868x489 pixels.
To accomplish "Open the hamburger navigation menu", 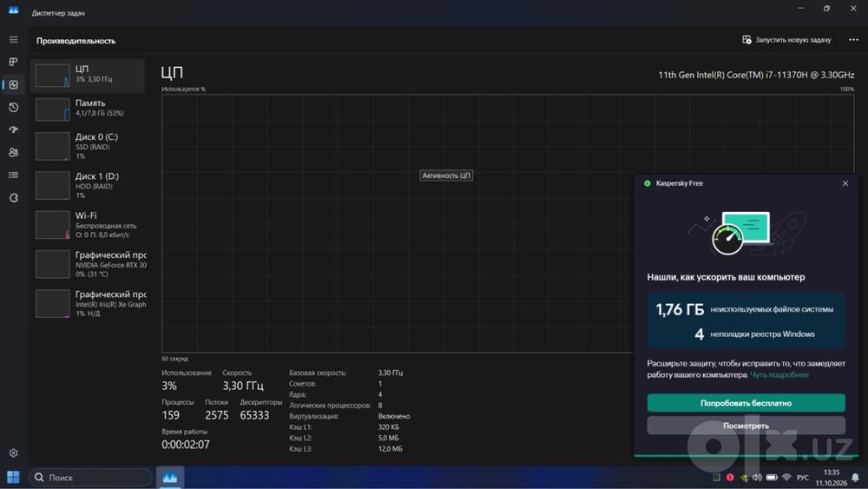I will point(13,40).
